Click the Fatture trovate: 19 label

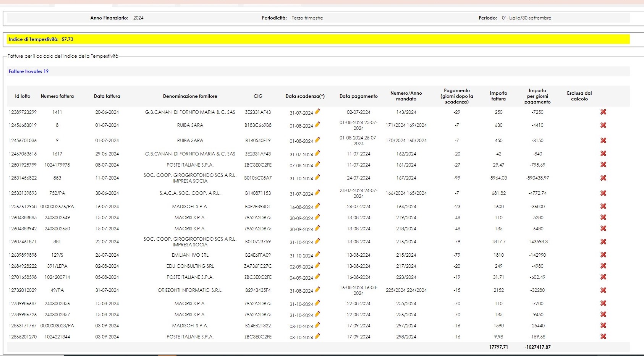29,71
